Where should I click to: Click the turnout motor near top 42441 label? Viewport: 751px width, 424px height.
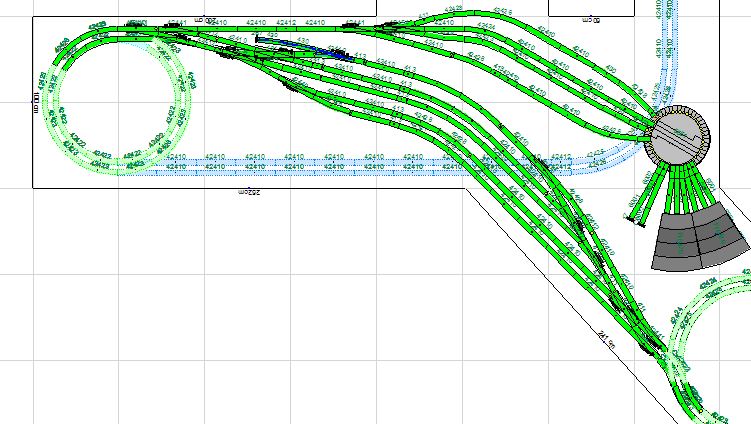[x=354, y=23]
